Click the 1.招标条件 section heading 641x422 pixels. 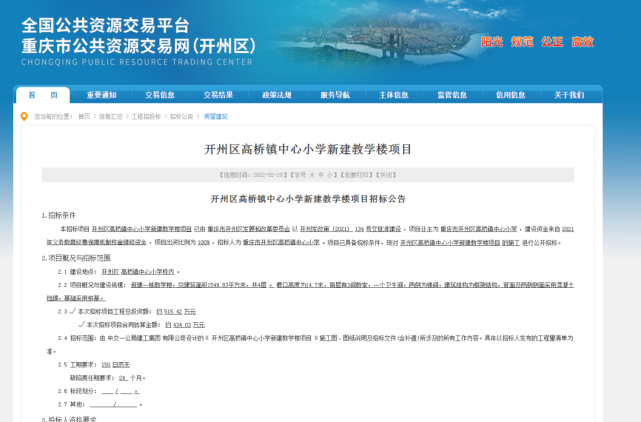tap(58, 215)
